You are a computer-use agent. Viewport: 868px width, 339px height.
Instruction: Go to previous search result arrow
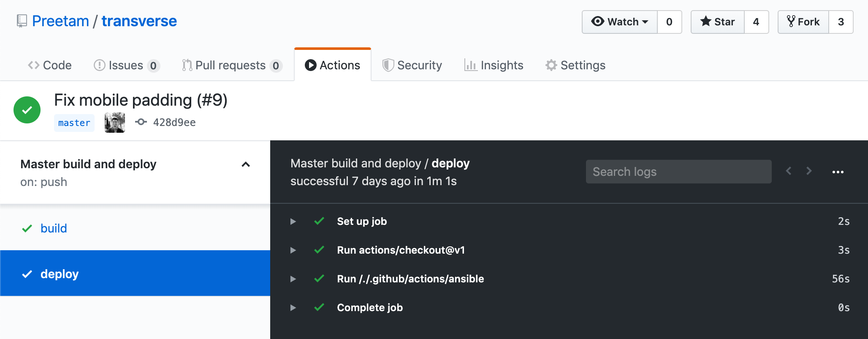click(788, 171)
